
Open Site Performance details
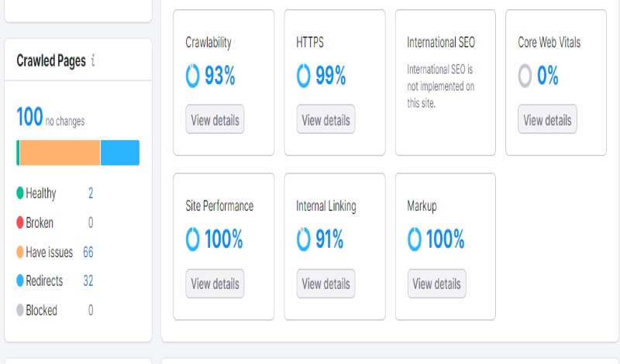pyautogui.click(x=215, y=283)
